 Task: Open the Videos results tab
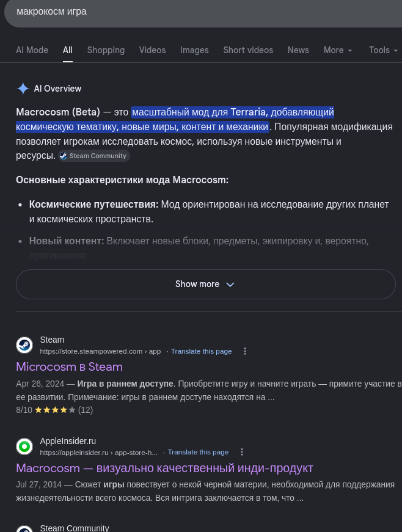152,50
